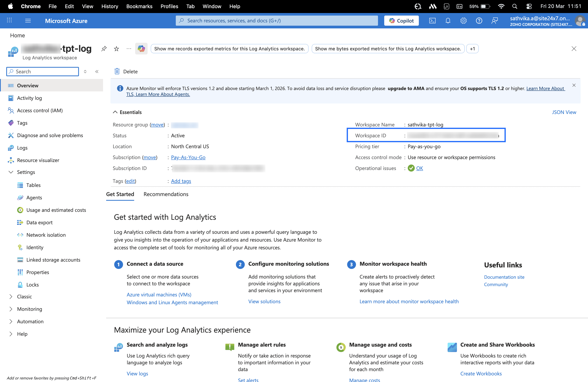Expand the Help section in sidebar

tap(11, 334)
